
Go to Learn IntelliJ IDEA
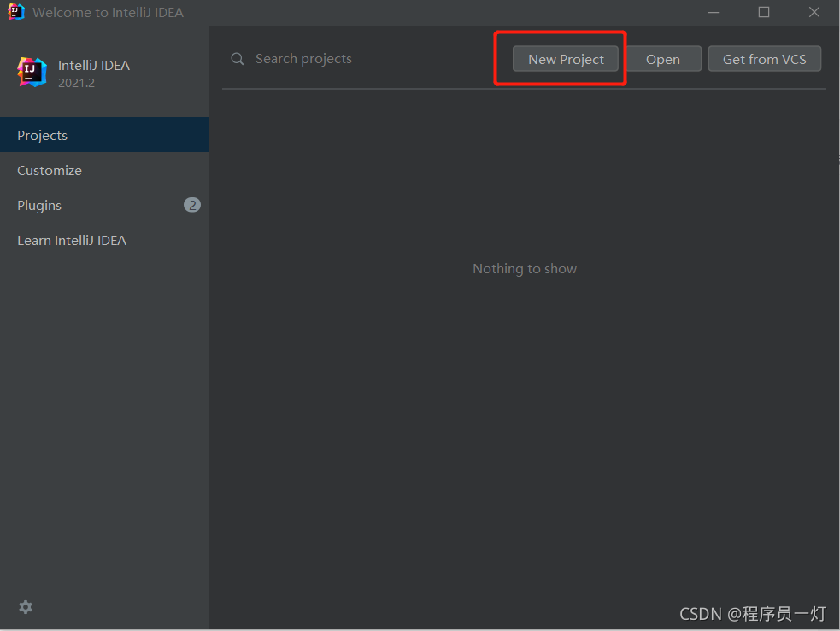pyautogui.click(x=104, y=240)
